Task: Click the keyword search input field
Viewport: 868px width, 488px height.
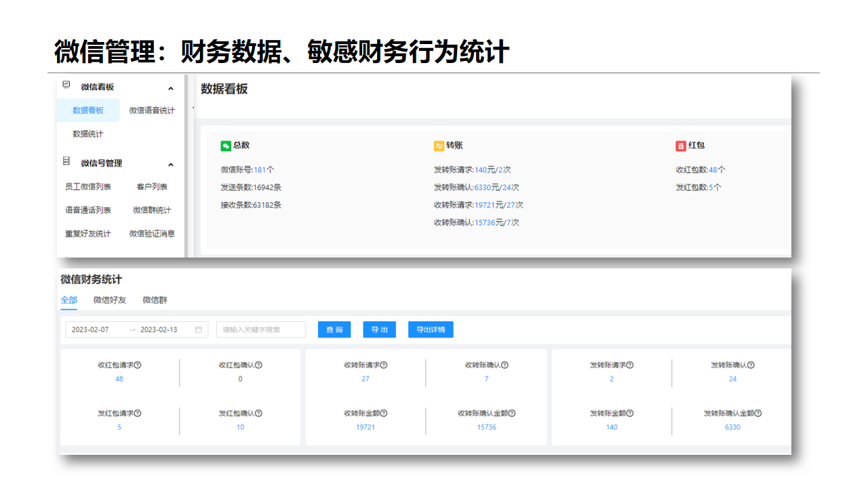Action: [261, 330]
